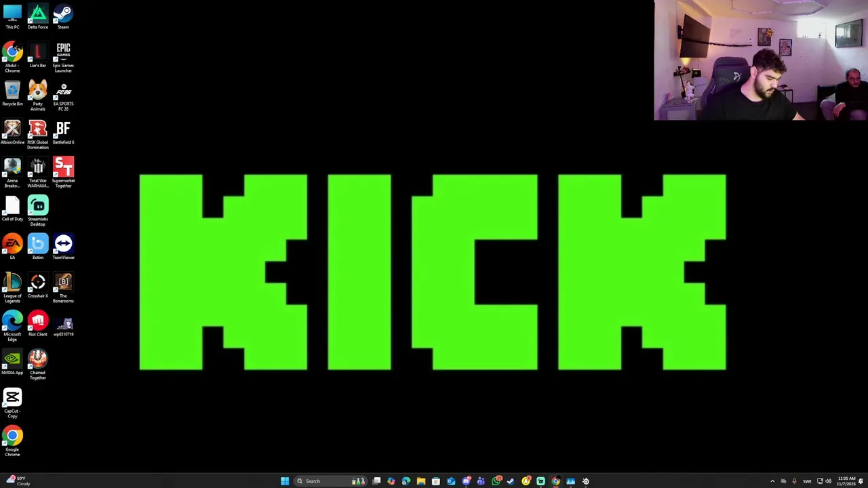Open the This PC desktop icon
This screenshot has width=868, height=488.
click(x=12, y=17)
